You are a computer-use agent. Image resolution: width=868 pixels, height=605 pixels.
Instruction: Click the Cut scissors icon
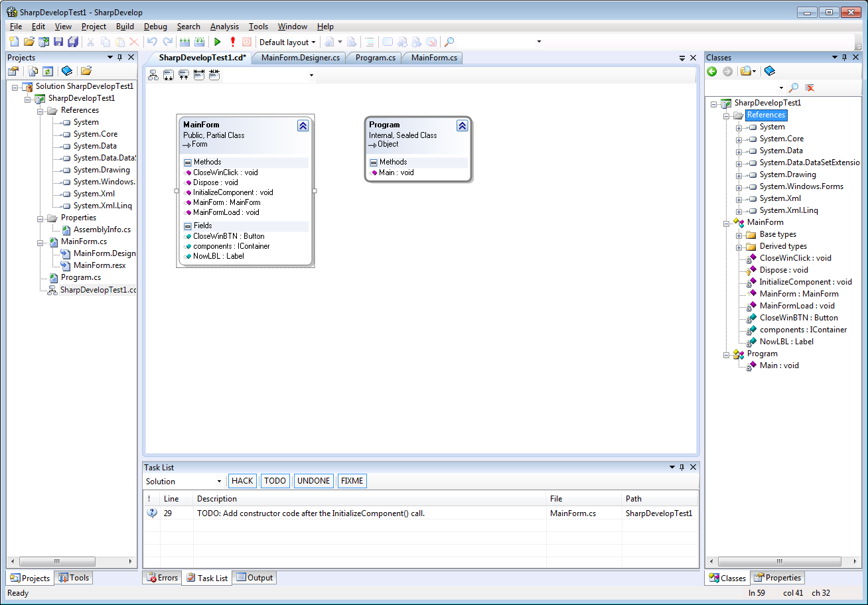point(90,42)
